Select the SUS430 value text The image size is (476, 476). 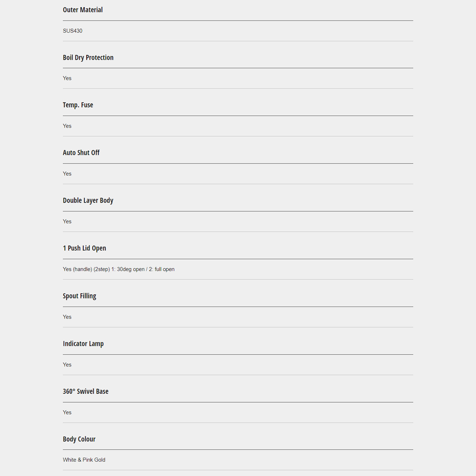(73, 31)
